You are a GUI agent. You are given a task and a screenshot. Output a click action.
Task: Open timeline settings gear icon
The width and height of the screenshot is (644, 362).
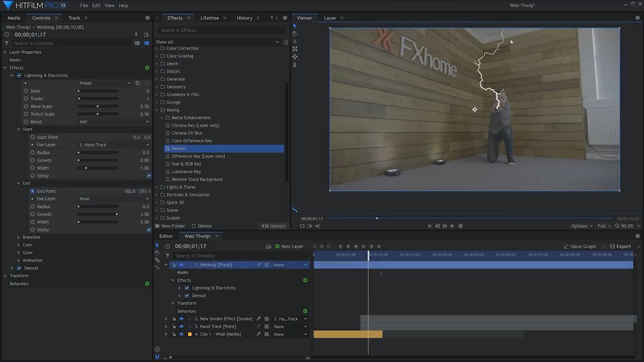pyautogui.click(x=157, y=349)
